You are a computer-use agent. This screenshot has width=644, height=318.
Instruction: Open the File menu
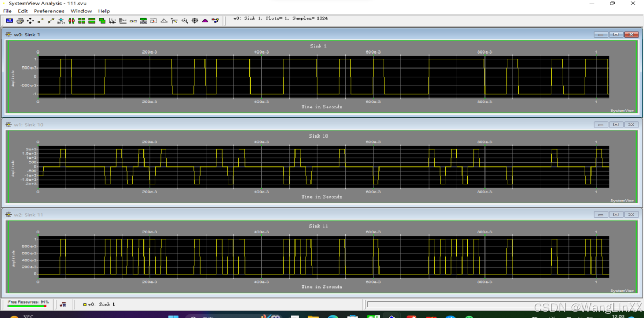coord(7,11)
